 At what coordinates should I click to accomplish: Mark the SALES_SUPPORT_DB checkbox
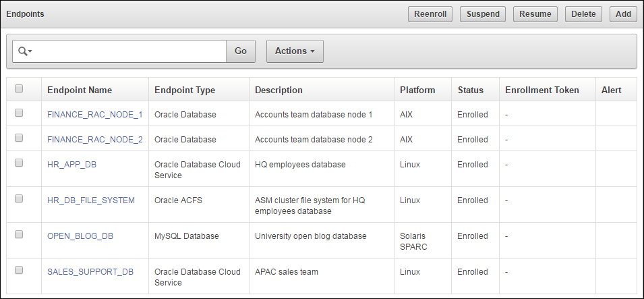click(19, 270)
